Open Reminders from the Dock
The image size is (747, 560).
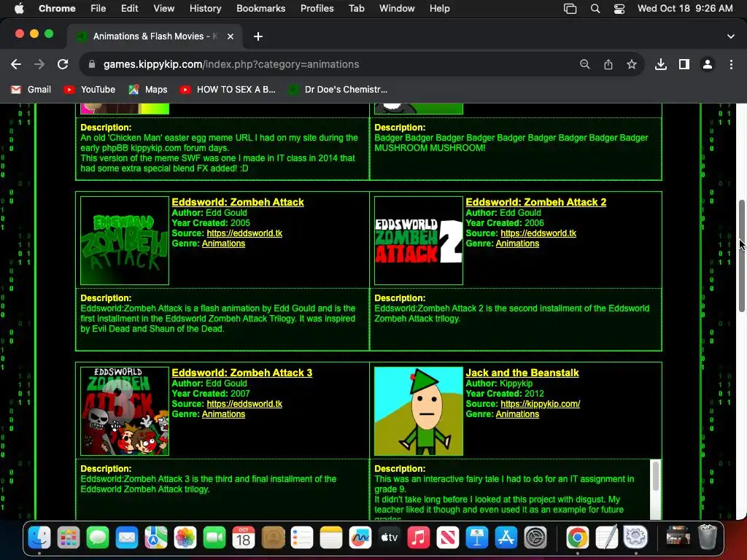302,537
